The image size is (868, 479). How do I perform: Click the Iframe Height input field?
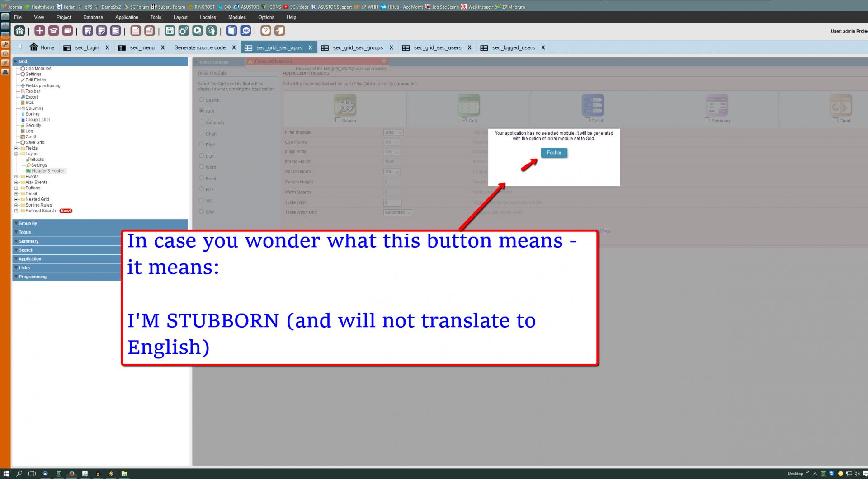tap(392, 162)
